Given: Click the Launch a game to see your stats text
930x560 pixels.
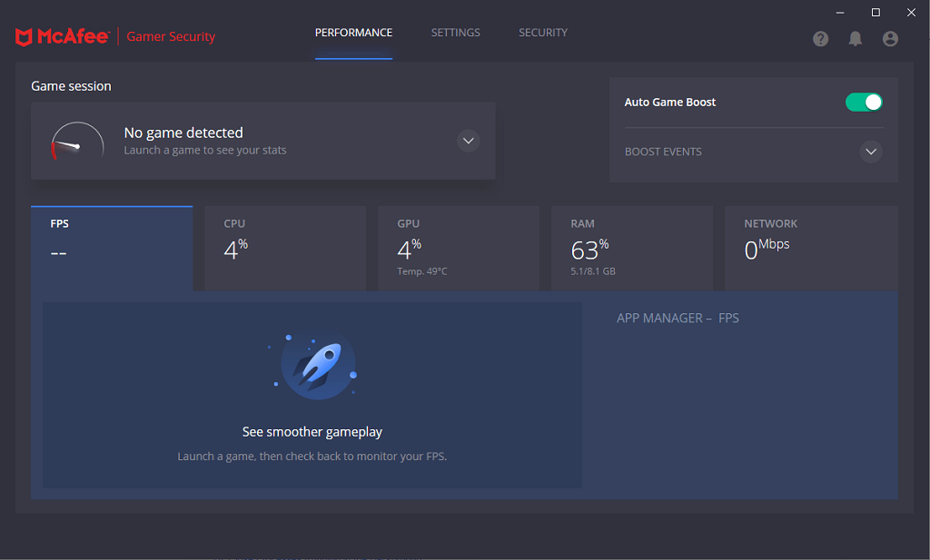Looking at the screenshot, I should pyautogui.click(x=204, y=151).
